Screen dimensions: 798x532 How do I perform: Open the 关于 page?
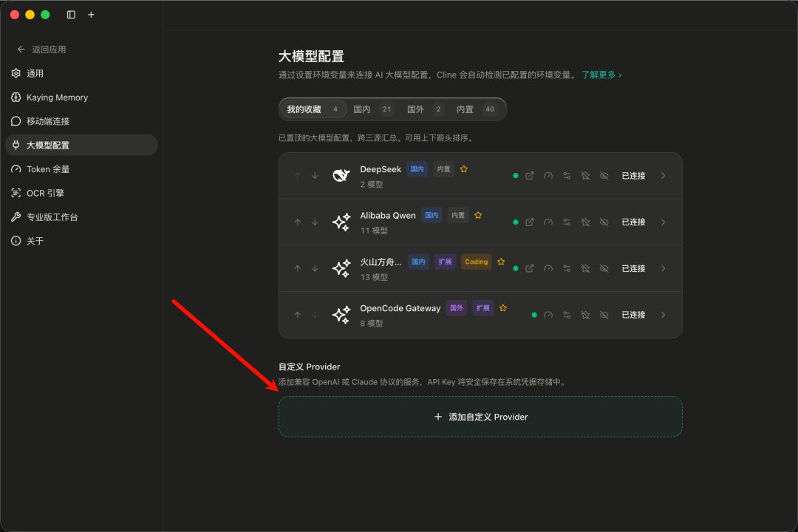[81, 241]
